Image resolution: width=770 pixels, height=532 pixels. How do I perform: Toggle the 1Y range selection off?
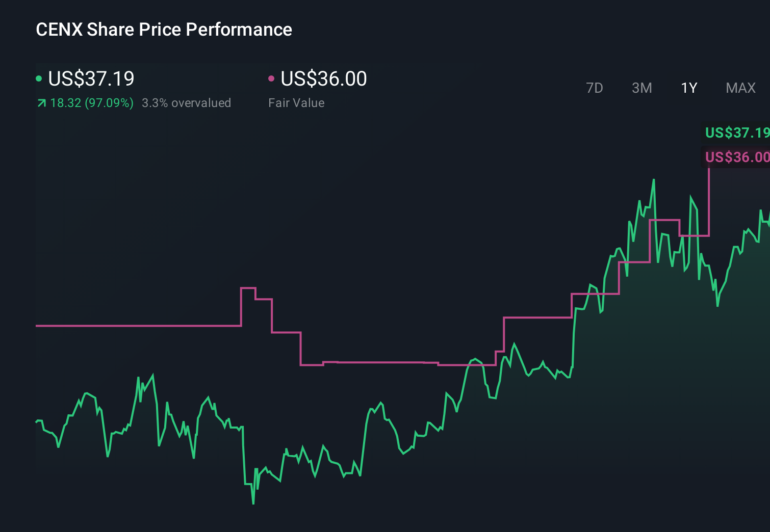click(688, 88)
